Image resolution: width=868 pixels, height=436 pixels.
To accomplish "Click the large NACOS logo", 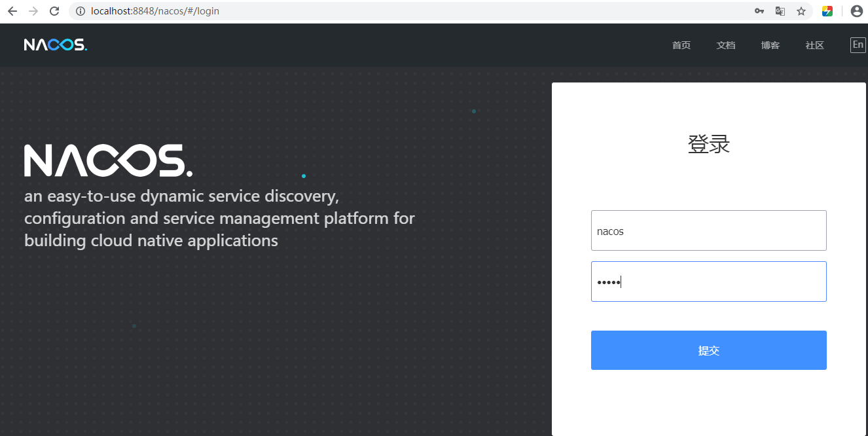I will point(109,160).
